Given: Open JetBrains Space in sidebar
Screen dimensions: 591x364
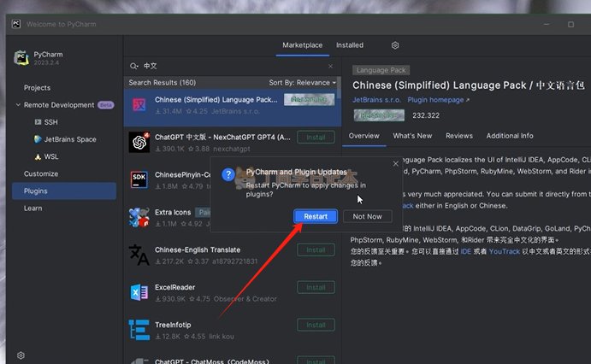Looking at the screenshot, I should (70, 139).
